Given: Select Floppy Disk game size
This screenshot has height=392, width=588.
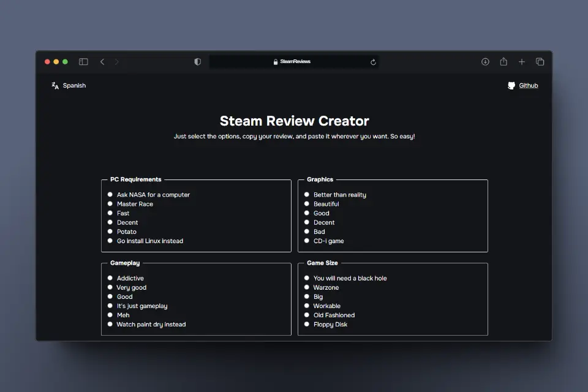Looking at the screenshot, I should (x=307, y=324).
